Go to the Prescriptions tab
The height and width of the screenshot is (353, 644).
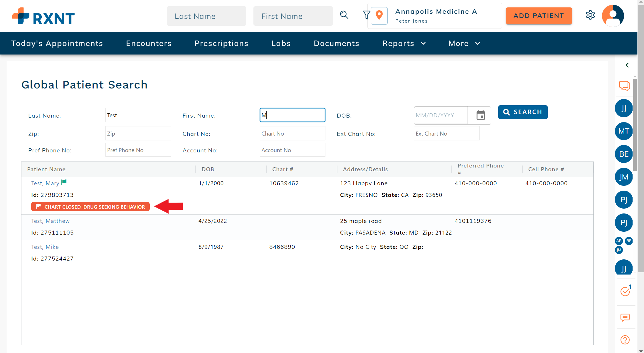(x=221, y=43)
